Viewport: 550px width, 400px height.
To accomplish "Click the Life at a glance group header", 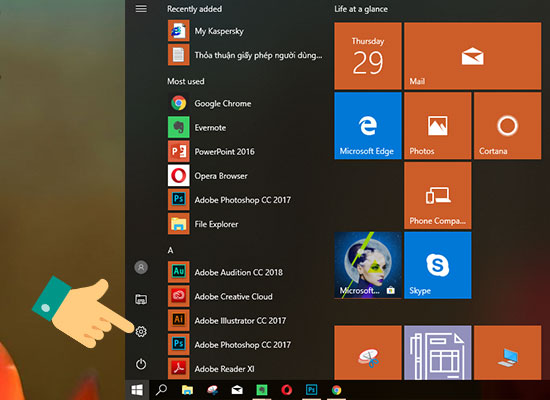I will click(x=361, y=9).
